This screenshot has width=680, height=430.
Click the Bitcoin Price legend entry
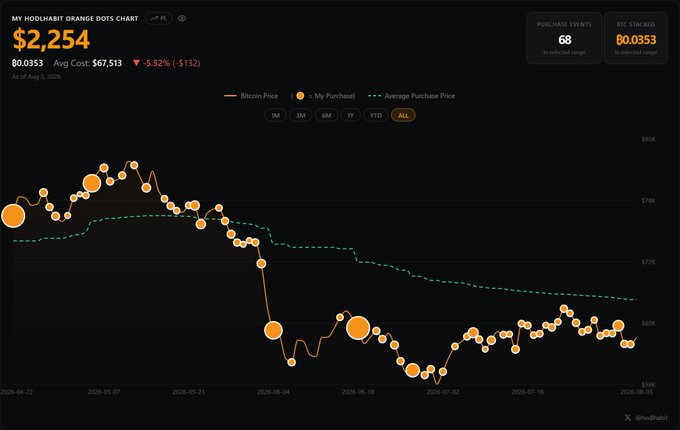pos(251,96)
